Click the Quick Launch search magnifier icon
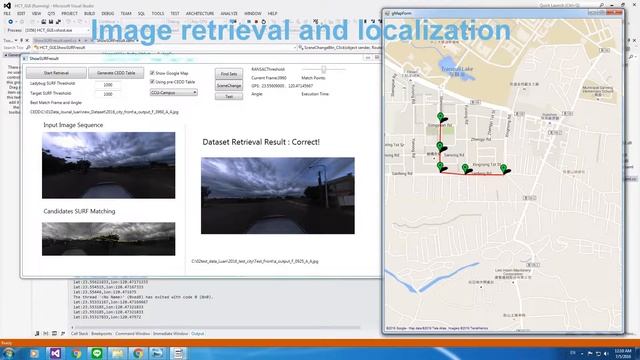 click(601, 6)
